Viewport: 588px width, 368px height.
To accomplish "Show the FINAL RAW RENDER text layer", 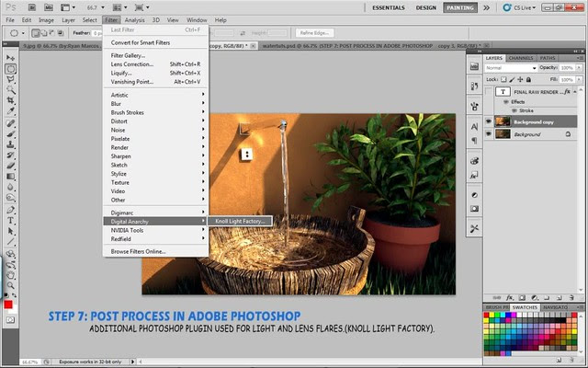I will click(x=488, y=91).
